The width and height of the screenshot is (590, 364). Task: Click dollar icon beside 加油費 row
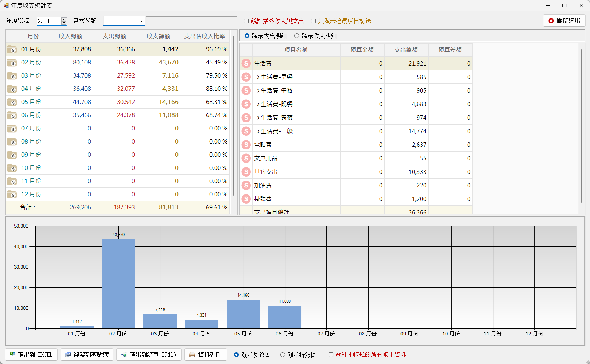(246, 185)
